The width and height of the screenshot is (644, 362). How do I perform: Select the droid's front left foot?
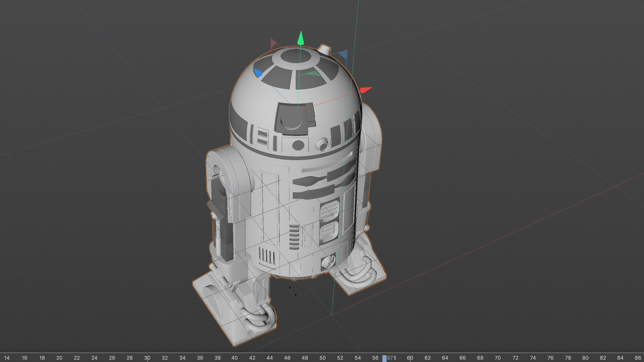pyautogui.click(x=235, y=308)
